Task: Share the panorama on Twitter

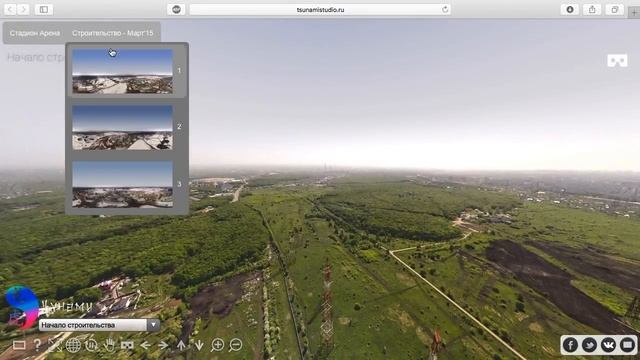Action: 589,345
